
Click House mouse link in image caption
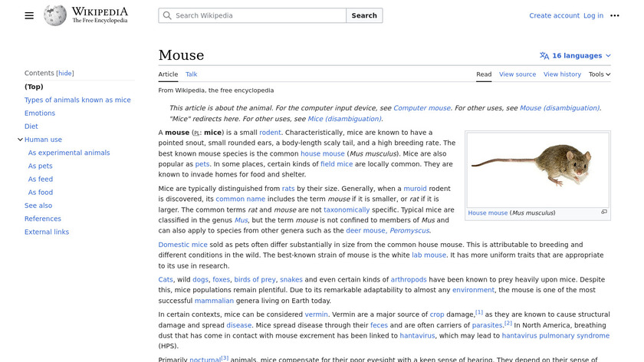point(488,213)
